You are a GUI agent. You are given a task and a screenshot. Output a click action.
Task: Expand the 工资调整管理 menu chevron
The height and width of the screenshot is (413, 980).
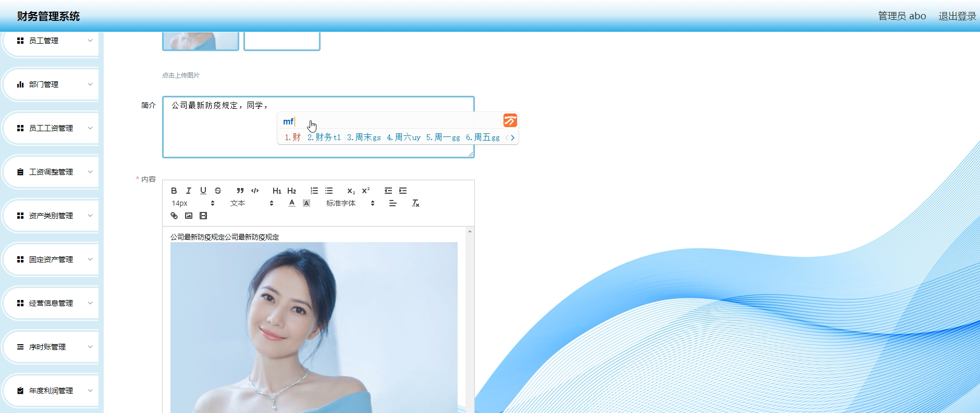90,172
